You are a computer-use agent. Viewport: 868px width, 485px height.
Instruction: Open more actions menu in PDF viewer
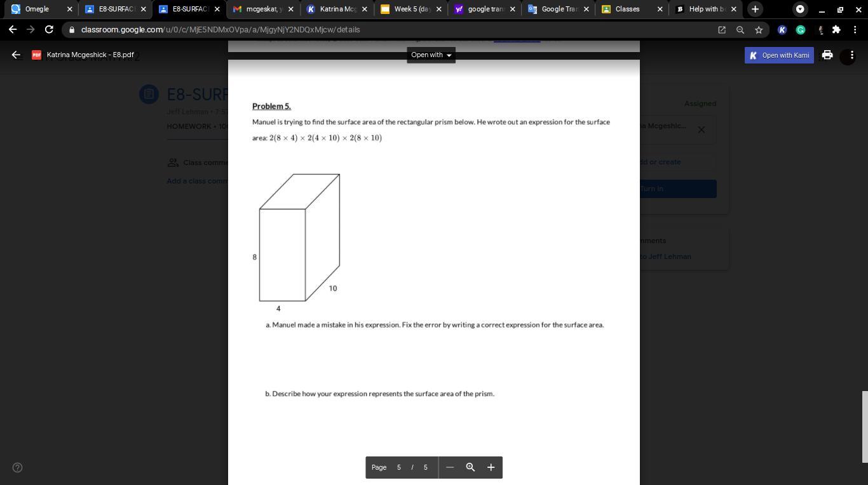(x=851, y=56)
